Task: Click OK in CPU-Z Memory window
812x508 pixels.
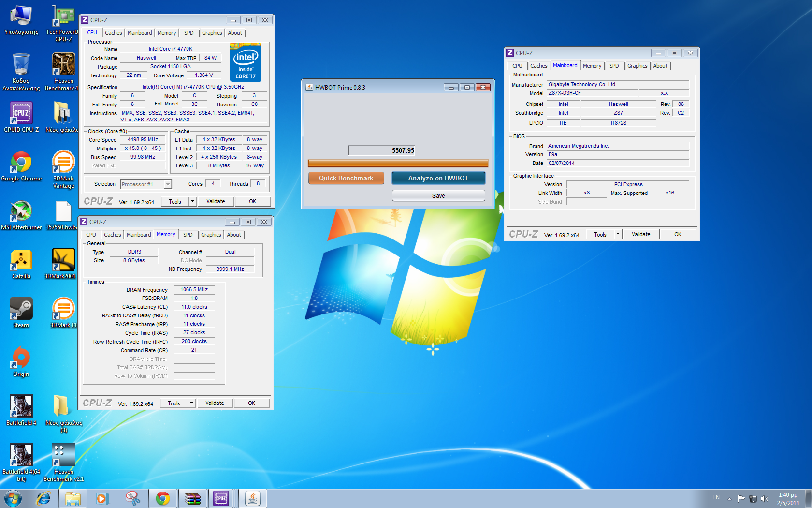Action: coord(252,403)
